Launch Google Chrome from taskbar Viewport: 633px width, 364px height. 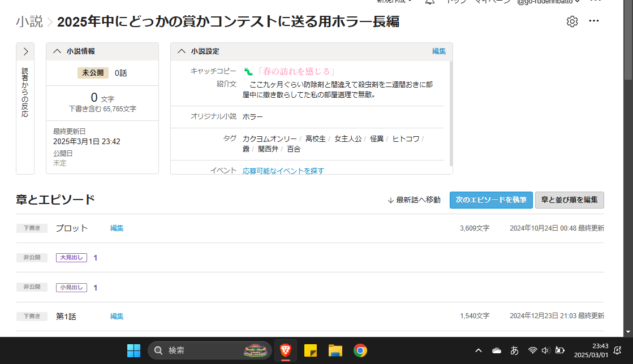tap(360, 350)
